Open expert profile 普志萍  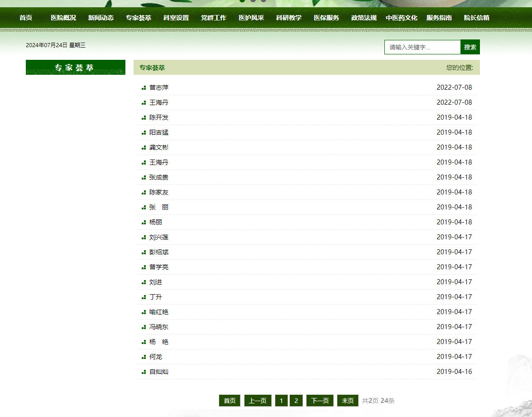coord(159,87)
